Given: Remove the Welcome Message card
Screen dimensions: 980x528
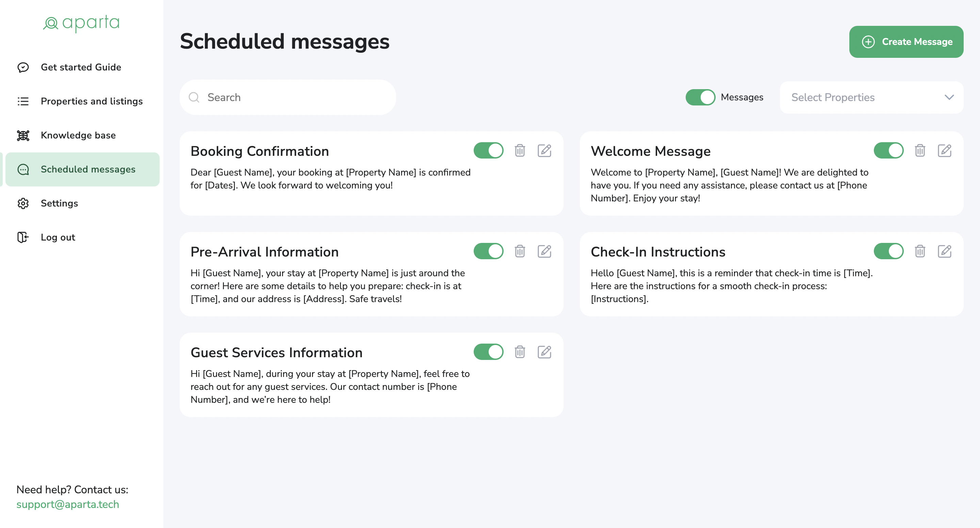Looking at the screenshot, I should 920,151.
